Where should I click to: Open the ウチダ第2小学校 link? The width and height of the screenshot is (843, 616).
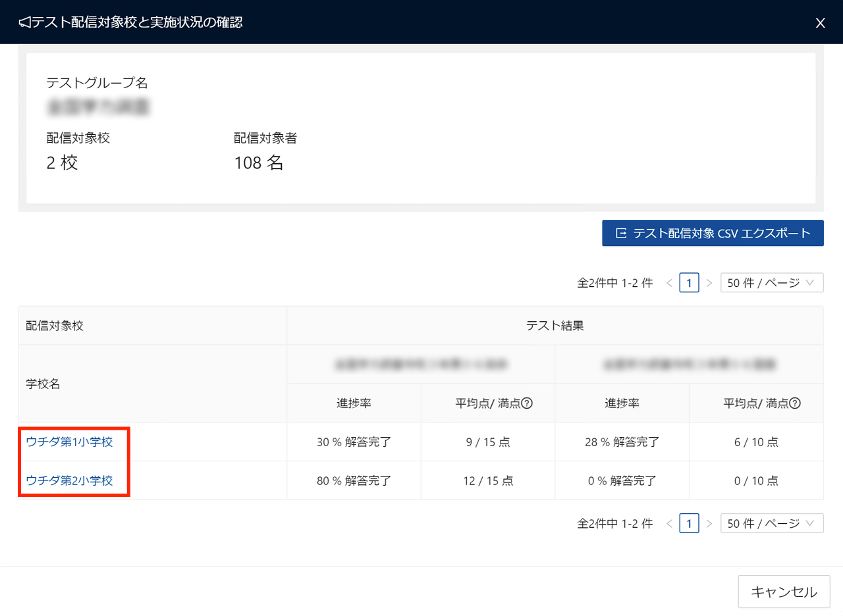pos(69,480)
